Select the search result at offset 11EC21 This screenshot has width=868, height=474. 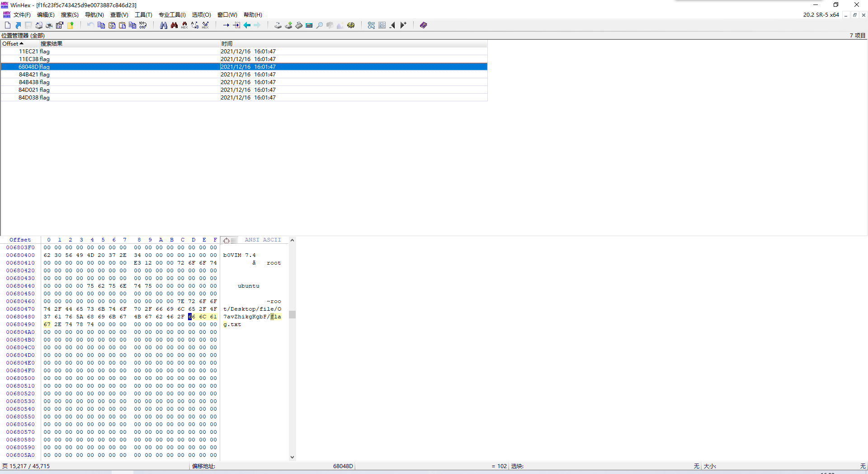pyautogui.click(x=244, y=52)
